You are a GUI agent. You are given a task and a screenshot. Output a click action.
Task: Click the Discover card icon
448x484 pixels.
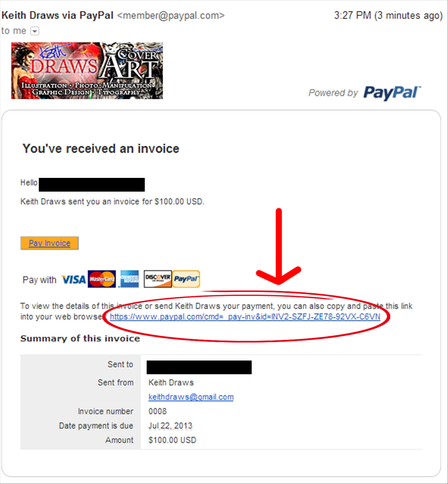[158, 279]
